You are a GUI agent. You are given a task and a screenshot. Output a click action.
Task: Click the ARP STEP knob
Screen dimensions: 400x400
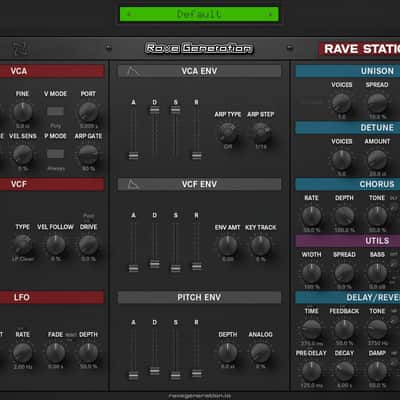point(261,133)
